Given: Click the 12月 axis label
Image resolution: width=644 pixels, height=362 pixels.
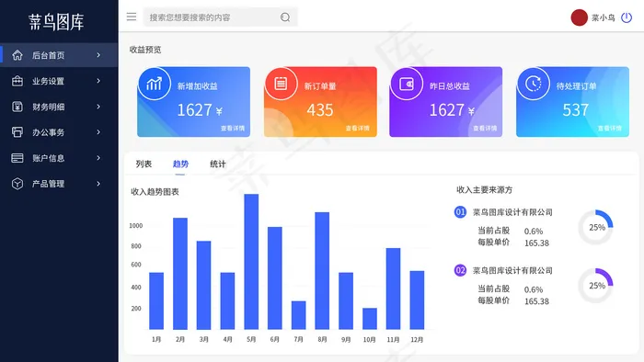Looking at the screenshot, I should pyautogui.click(x=417, y=339).
